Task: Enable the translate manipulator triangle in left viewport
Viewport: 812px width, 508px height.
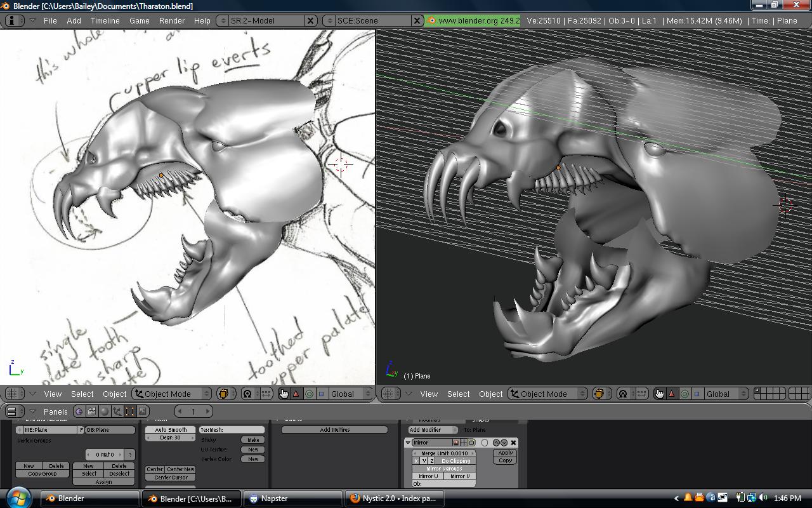Action: coord(296,394)
